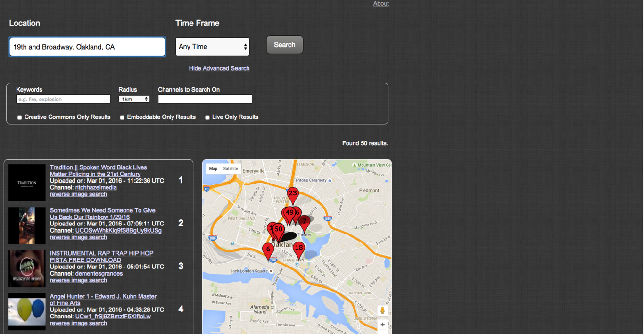Click the Keywords input field

[63, 99]
